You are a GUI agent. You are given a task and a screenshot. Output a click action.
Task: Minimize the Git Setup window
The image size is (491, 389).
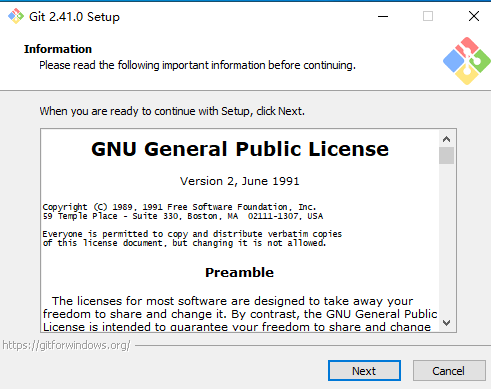click(x=383, y=16)
